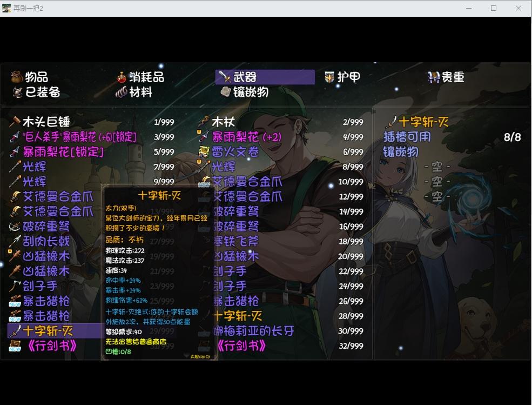Image resolution: width=532 pixels, height=405 pixels.
Task: Click the weapon icon beside "巨人杀手"暴雨梨花 (+6)
Action: coord(15,137)
